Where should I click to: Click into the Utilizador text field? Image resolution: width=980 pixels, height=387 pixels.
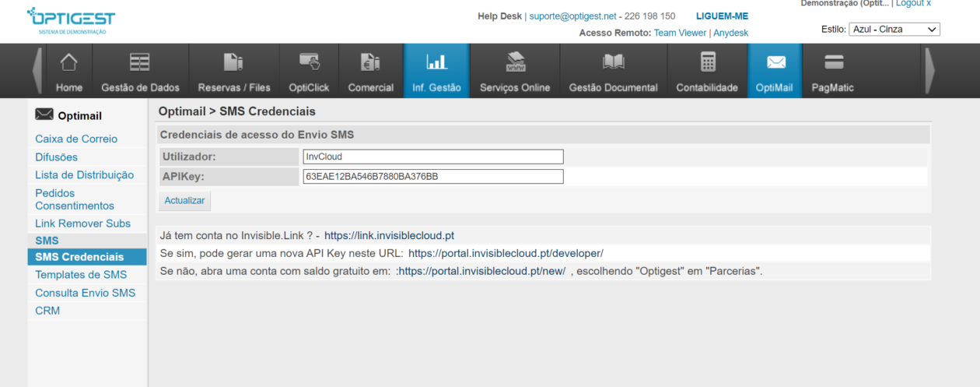432,157
